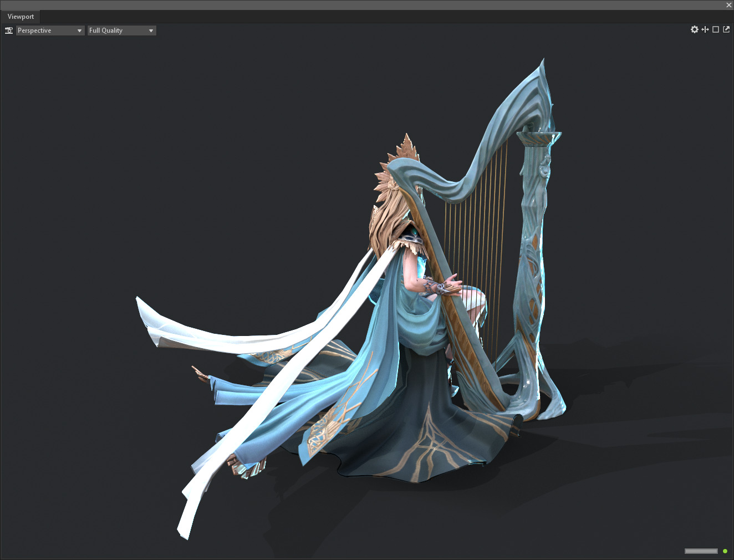Click the gray progress bar at bottom
The height and width of the screenshot is (560, 734).
pos(701,551)
